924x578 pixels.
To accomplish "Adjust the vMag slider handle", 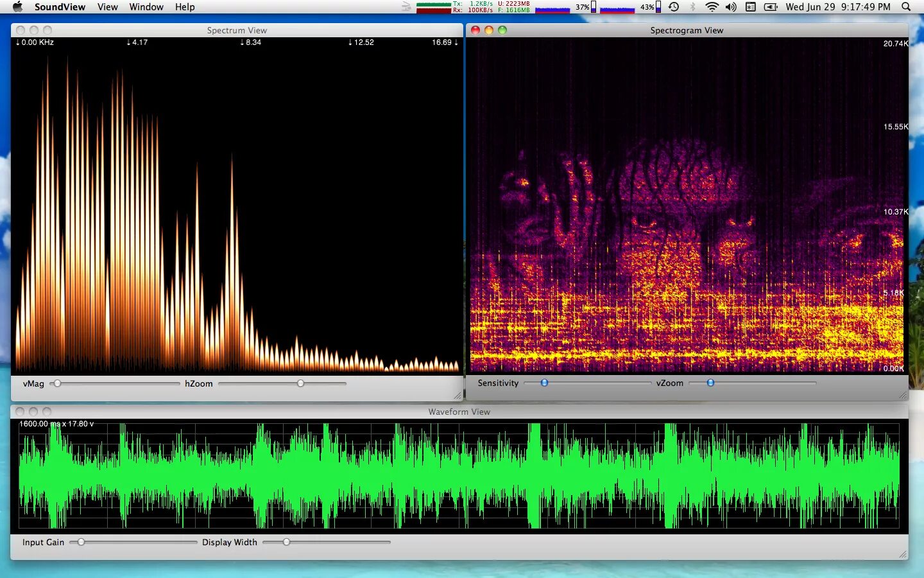I will pyautogui.click(x=57, y=383).
